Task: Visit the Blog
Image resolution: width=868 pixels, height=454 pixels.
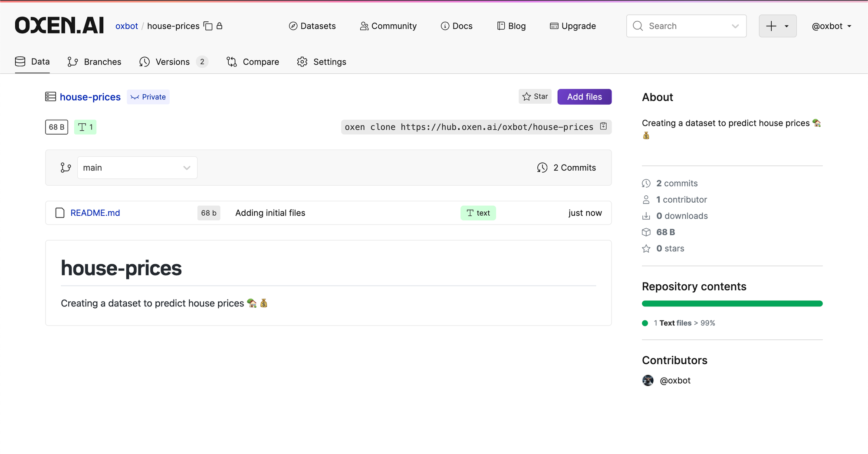Action: [x=511, y=26]
